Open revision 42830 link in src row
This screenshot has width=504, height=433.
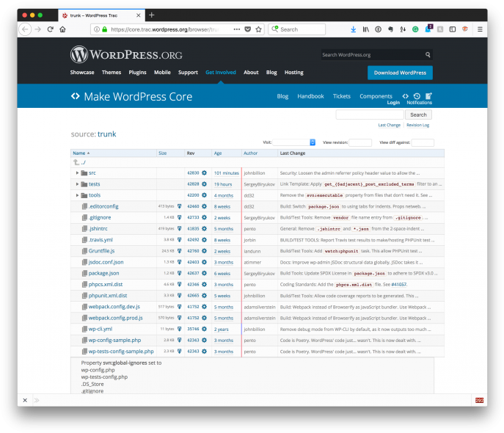click(x=193, y=173)
